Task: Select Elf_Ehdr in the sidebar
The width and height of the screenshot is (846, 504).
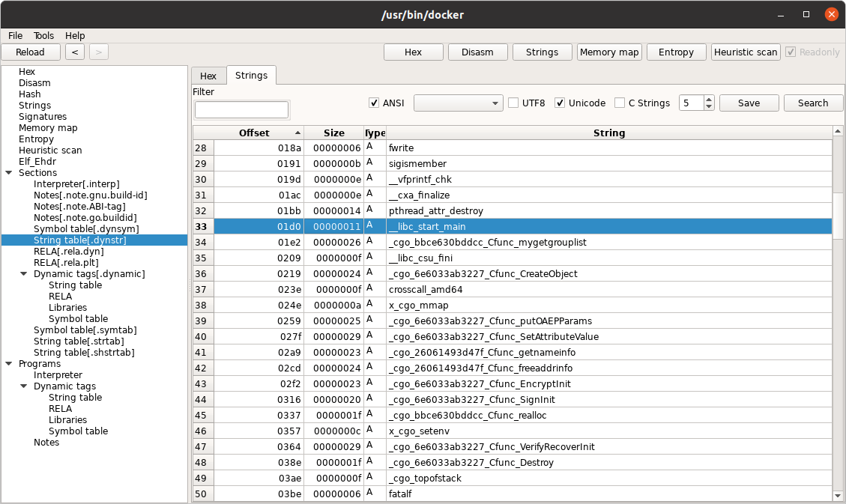Action: pyautogui.click(x=37, y=162)
